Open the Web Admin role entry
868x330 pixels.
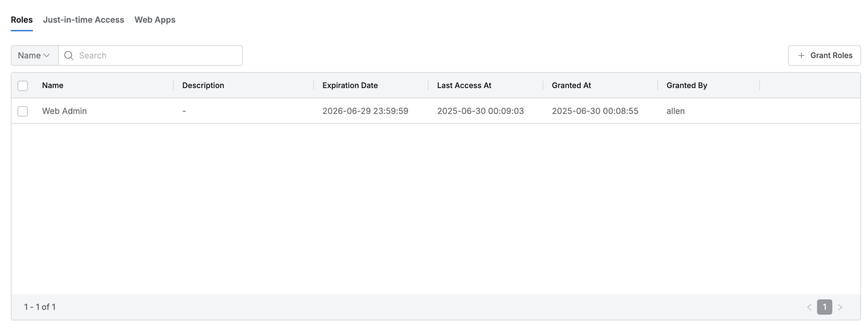coord(64,111)
